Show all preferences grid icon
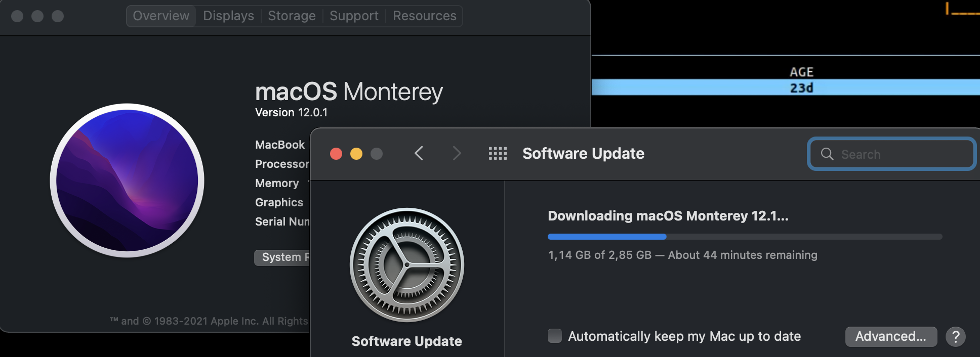This screenshot has height=357, width=980. click(498, 153)
